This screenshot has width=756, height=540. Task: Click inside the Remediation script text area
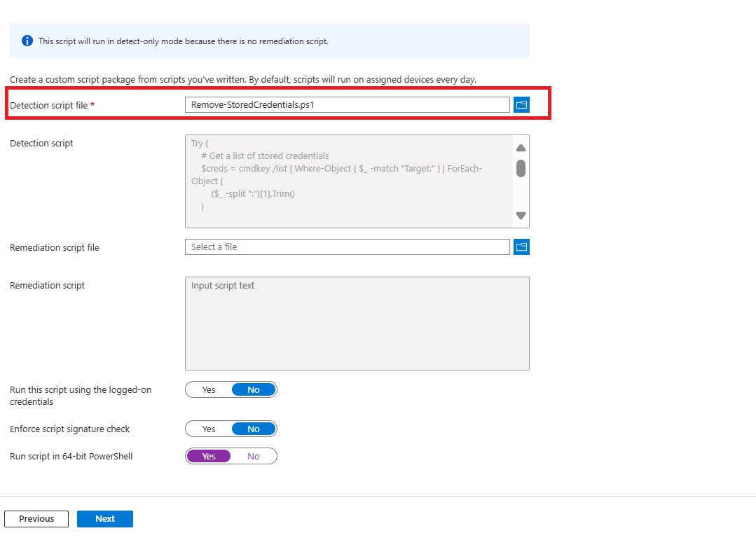[x=357, y=324]
